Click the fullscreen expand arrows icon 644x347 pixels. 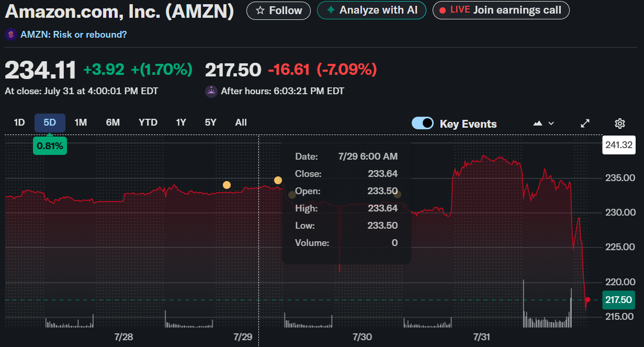pos(585,124)
